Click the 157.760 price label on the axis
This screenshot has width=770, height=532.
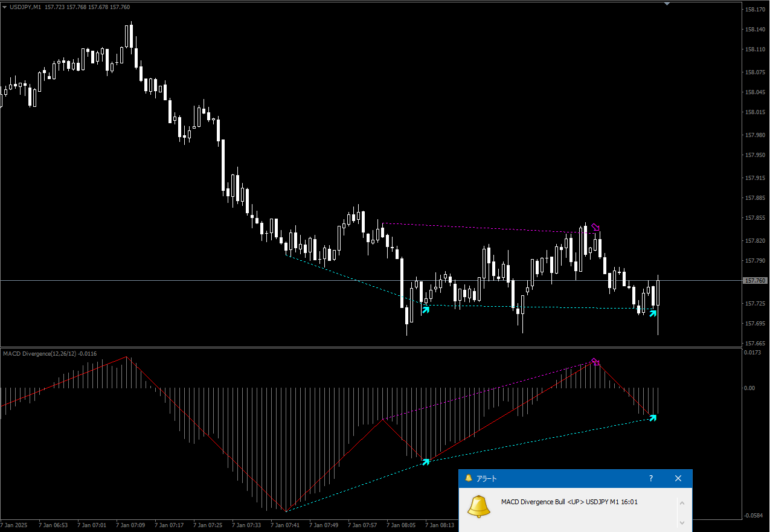755,281
